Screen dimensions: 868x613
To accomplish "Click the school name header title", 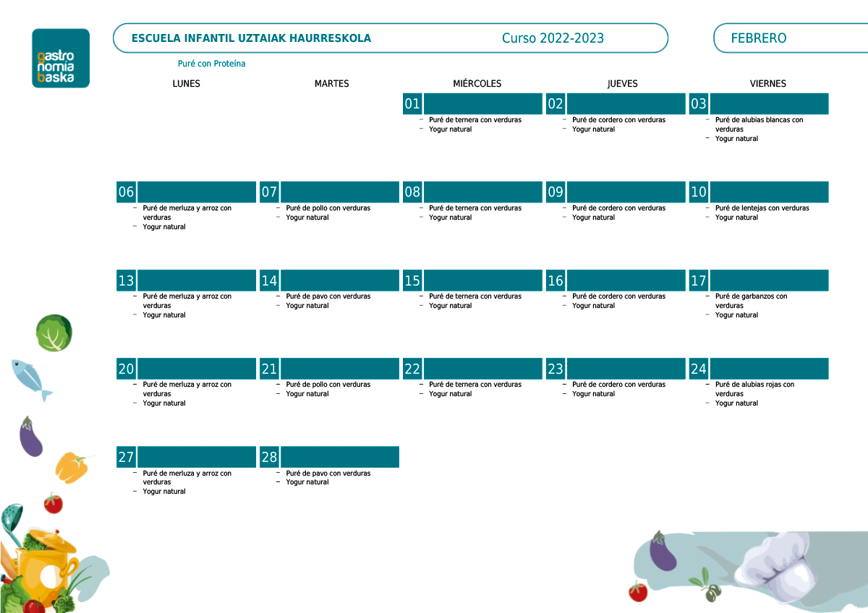I will pyautogui.click(x=251, y=38).
